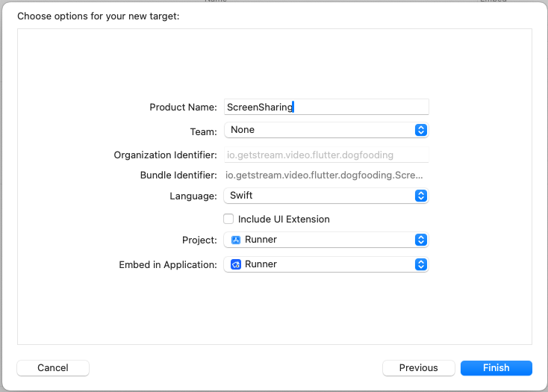Click the 'Choose options for your new target:' heading
The height and width of the screenshot is (392, 548).
tap(99, 16)
